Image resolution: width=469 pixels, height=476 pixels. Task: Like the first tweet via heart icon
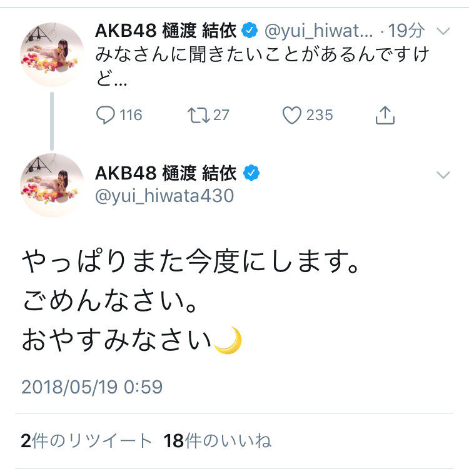click(292, 115)
